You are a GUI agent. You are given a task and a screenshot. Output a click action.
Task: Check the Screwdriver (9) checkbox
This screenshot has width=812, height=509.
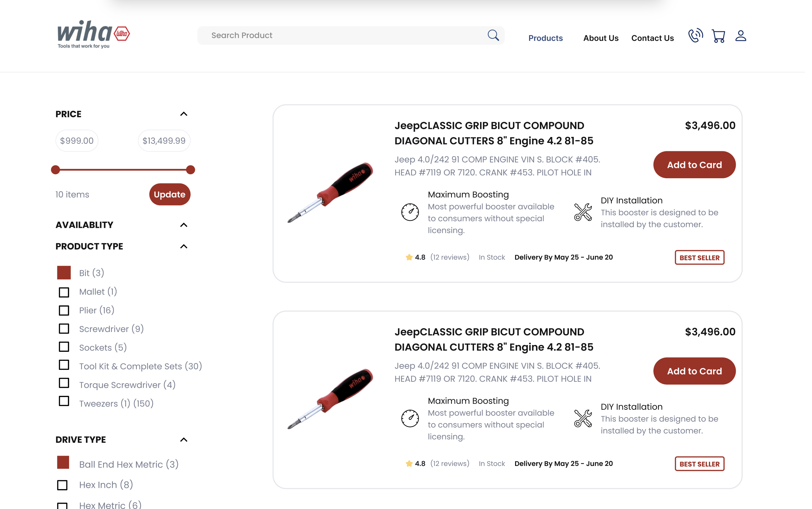64,328
